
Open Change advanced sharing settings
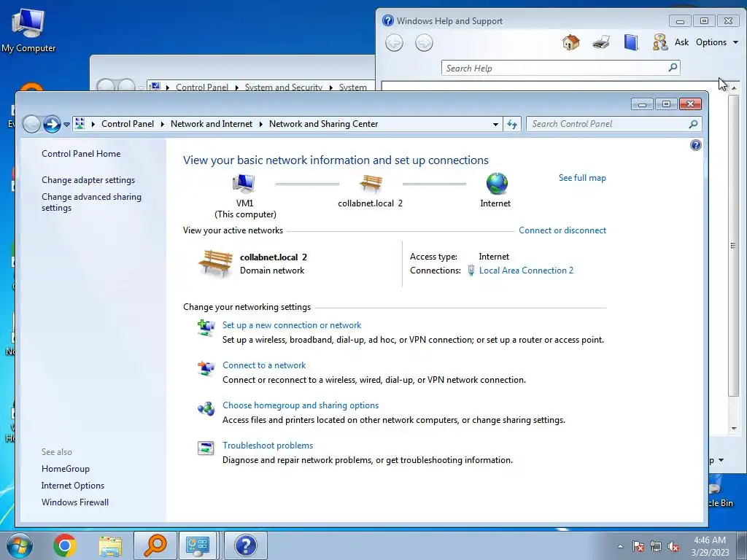click(91, 202)
